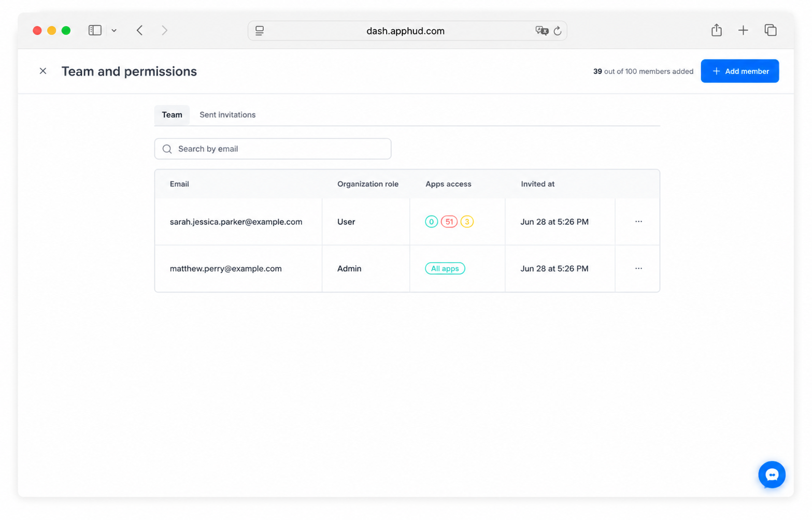Click the Team and permissions heading
The width and height of the screenshot is (812, 520).
coord(129,71)
